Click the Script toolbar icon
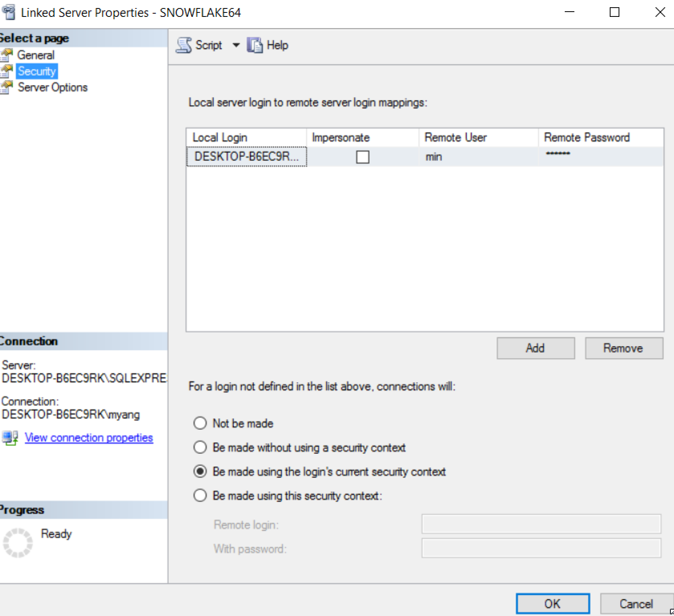This screenshot has width=674, height=616. click(184, 45)
